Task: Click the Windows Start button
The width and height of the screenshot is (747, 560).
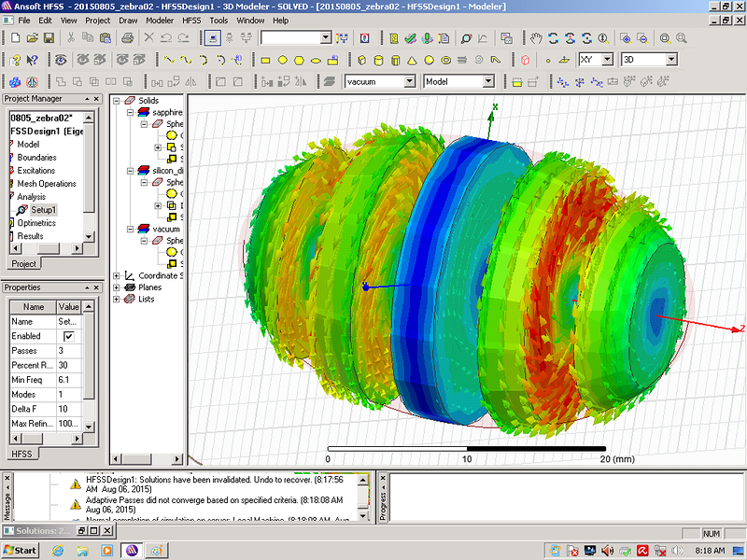Action: pyautogui.click(x=21, y=550)
